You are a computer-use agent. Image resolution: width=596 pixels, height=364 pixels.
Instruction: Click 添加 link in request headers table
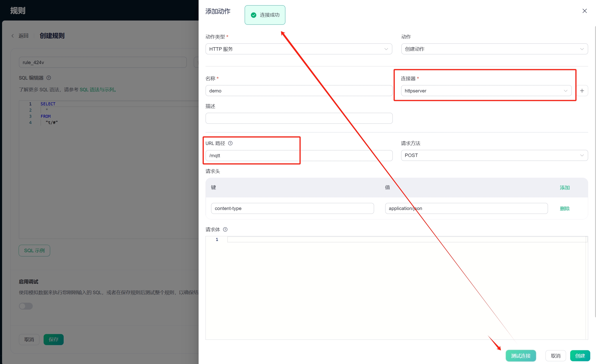(564, 188)
